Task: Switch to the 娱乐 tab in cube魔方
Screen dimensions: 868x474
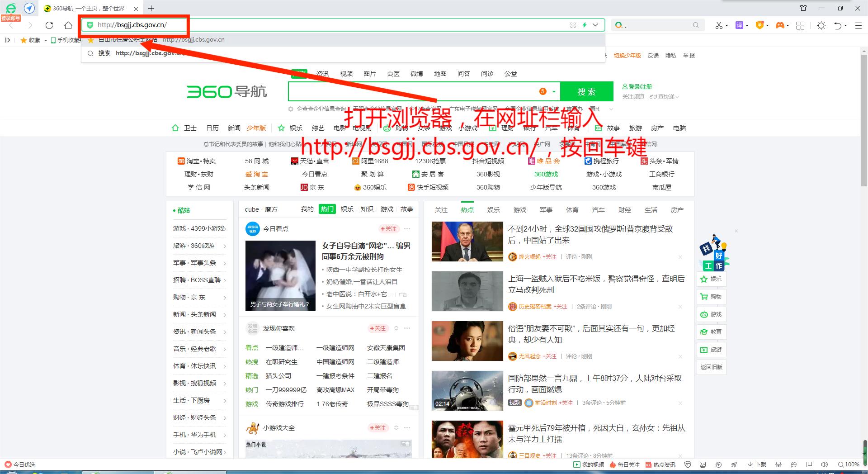Action: 347,209
